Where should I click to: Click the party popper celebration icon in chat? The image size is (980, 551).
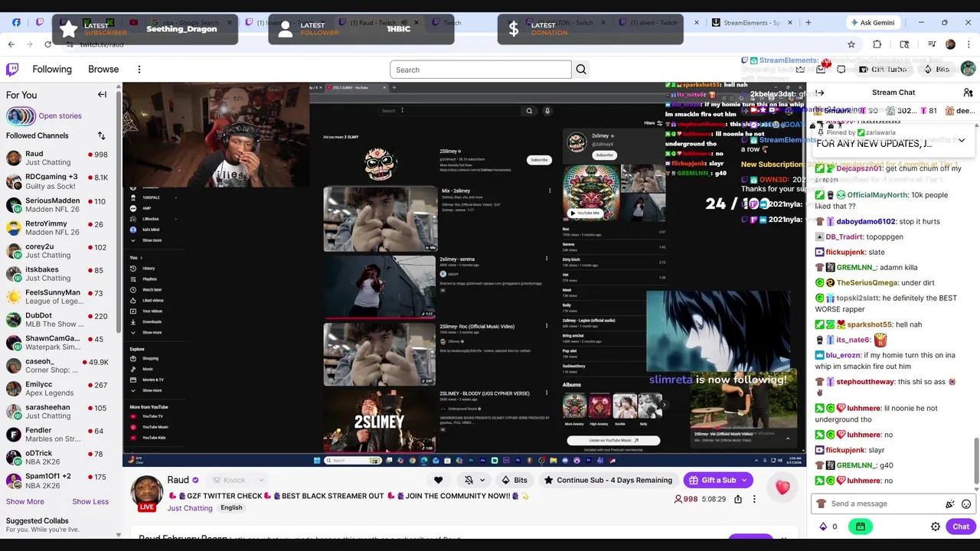coord(950,504)
